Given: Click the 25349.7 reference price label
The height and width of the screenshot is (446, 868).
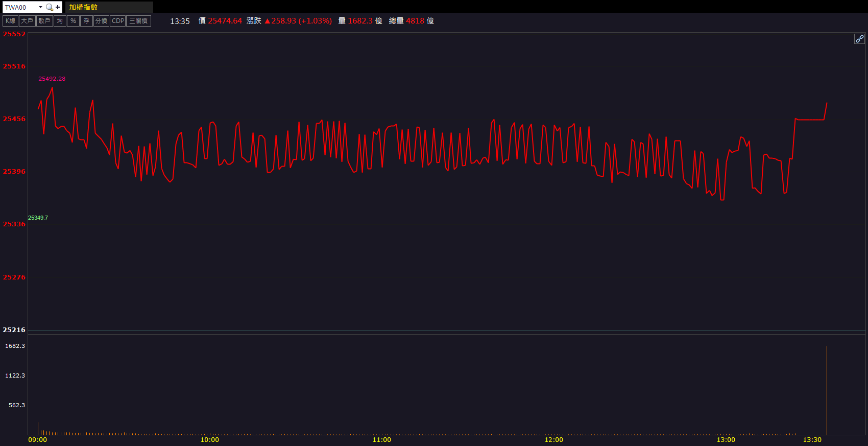Looking at the screenshot, I should 38,218.
